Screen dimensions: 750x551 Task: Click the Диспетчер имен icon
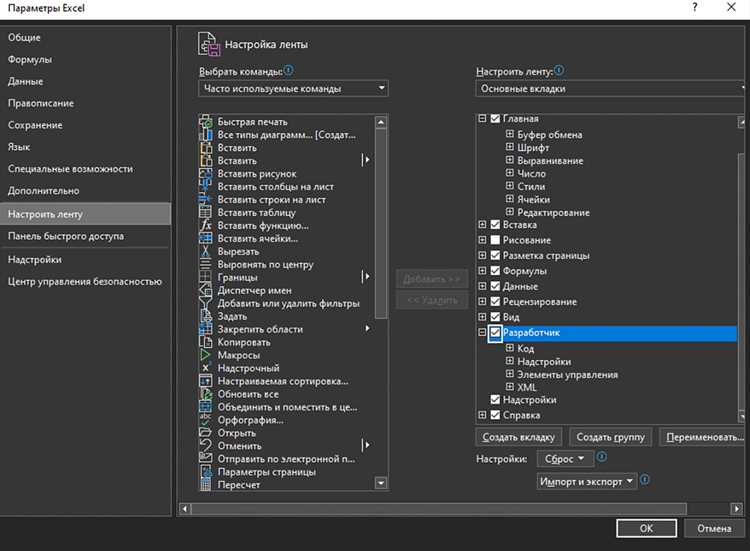[x=205, y=290]
